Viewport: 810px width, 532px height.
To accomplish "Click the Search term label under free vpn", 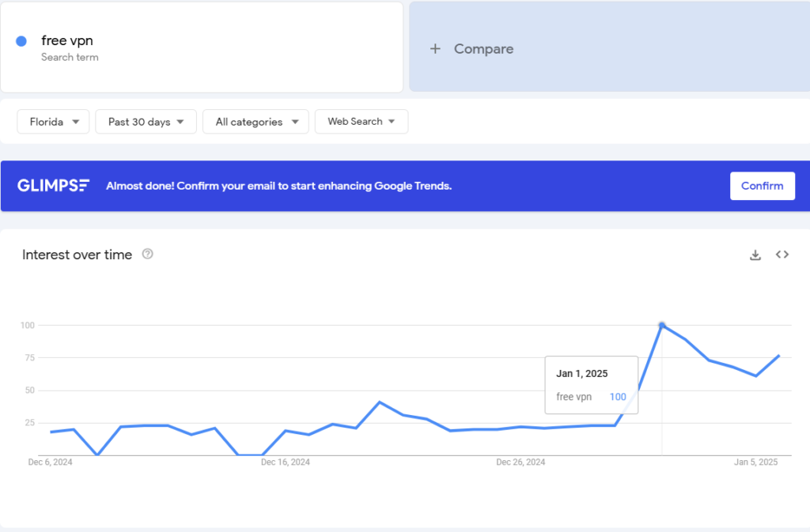I will pyautogui.click(x=70, y=57).
